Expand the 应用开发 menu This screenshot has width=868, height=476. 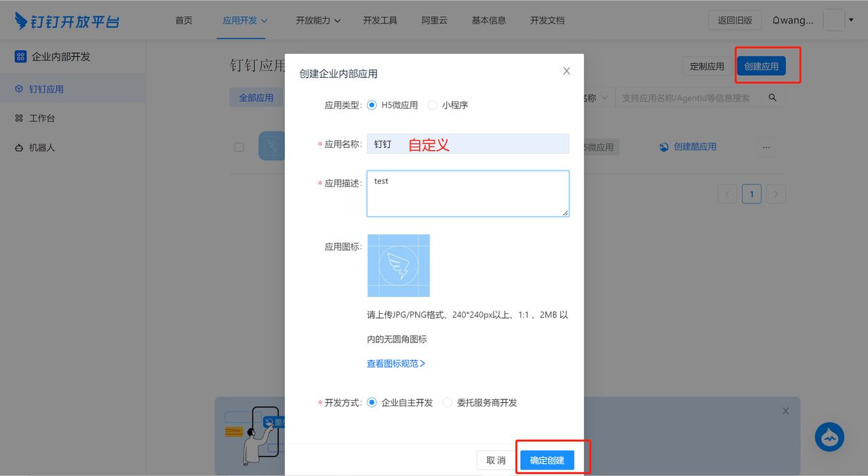click(x=245, y=20)
